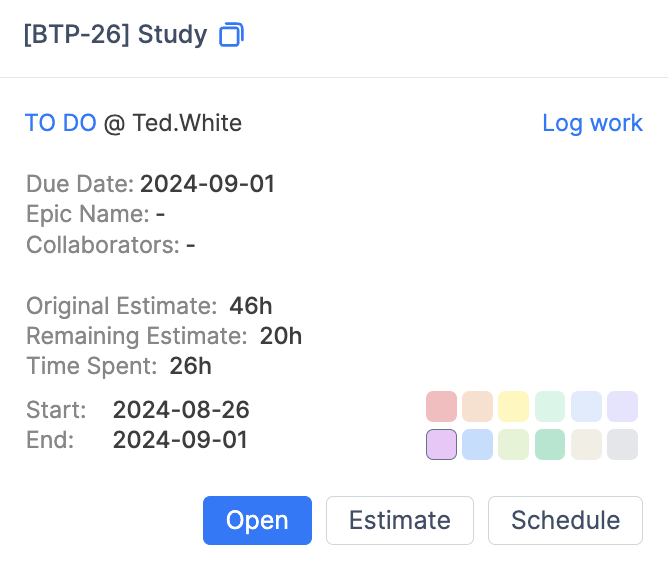Choose the gray color swatch
This screenshot has height=572, width=668.
pos(622,444)
